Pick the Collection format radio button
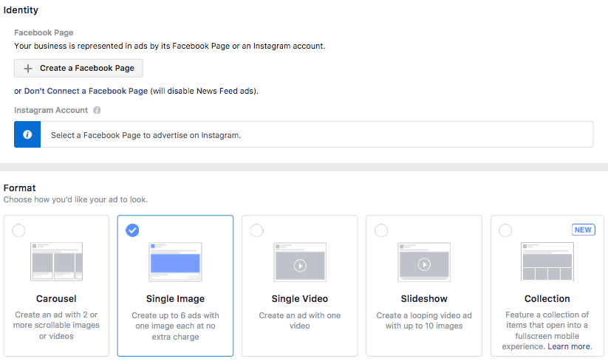The height and width of the screenshot is (364, 608). [505, 230]
